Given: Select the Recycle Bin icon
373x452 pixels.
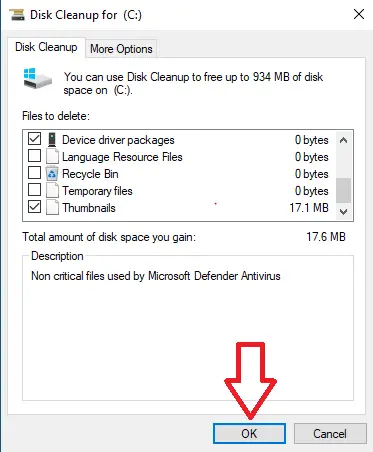Looking at the screenshot, I should coord(52,174).
